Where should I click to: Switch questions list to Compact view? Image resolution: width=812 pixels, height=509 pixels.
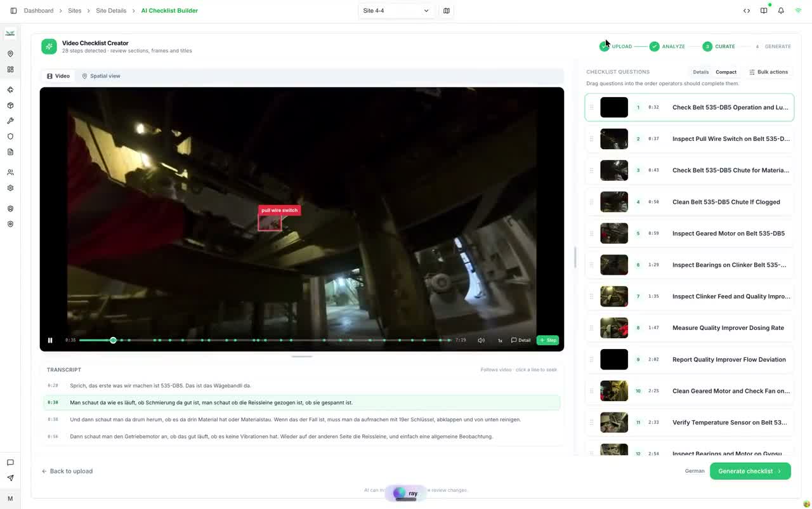[726, 72]
